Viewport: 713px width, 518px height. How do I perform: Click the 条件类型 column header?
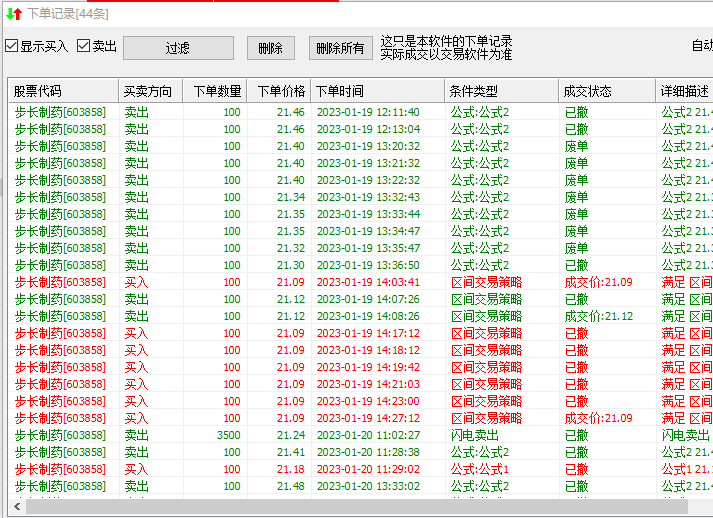pyautogui.click(x=500, y=91)
